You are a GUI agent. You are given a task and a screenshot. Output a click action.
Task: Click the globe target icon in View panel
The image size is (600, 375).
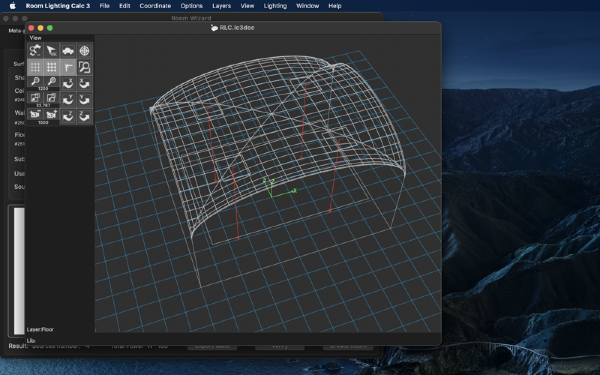tap(84, 51)
